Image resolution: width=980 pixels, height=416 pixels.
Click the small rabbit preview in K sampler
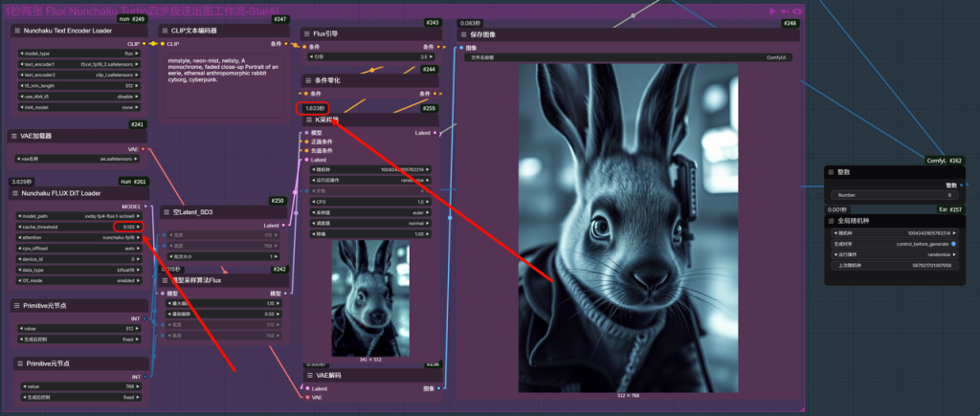[369, 298]
